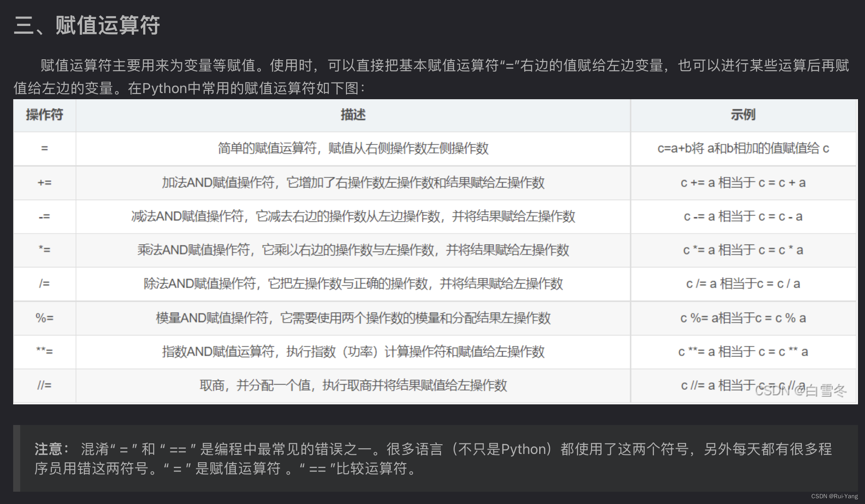Click the '//=' operator cell
The height and width of the screenshot is (504, 865).
click(x=44, y=385)
